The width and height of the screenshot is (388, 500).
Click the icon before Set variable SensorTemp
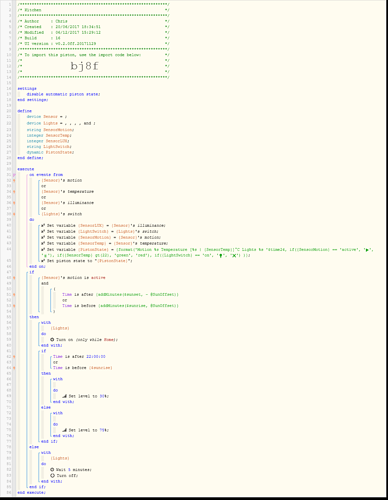(x=43, y=243)
